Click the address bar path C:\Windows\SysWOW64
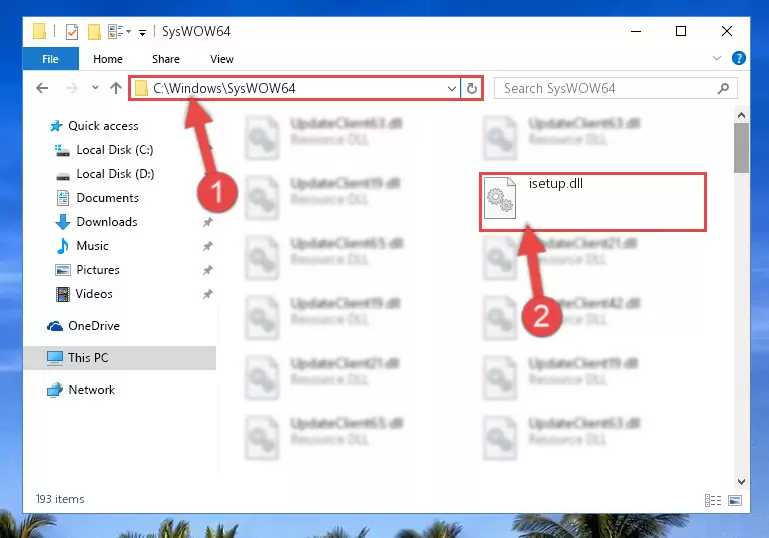The height and width of the screenshot is (538, 769). [224, 88]
